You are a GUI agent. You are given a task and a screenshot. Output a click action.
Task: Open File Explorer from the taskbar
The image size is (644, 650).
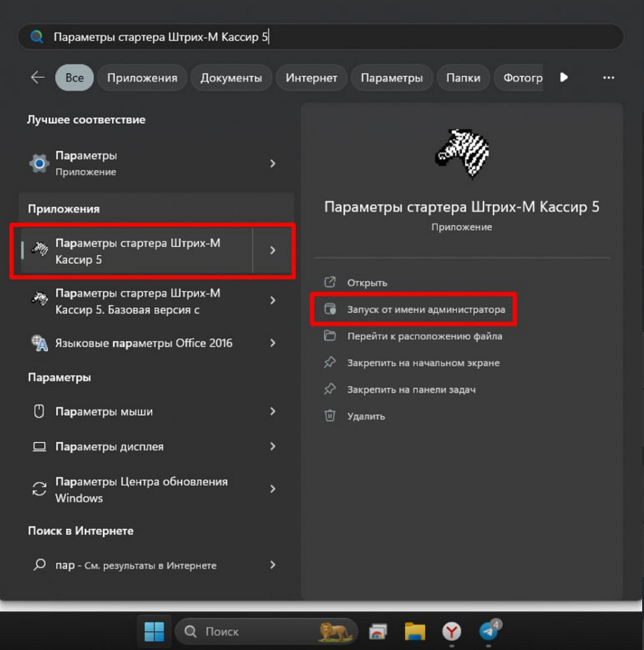[415, 631]
